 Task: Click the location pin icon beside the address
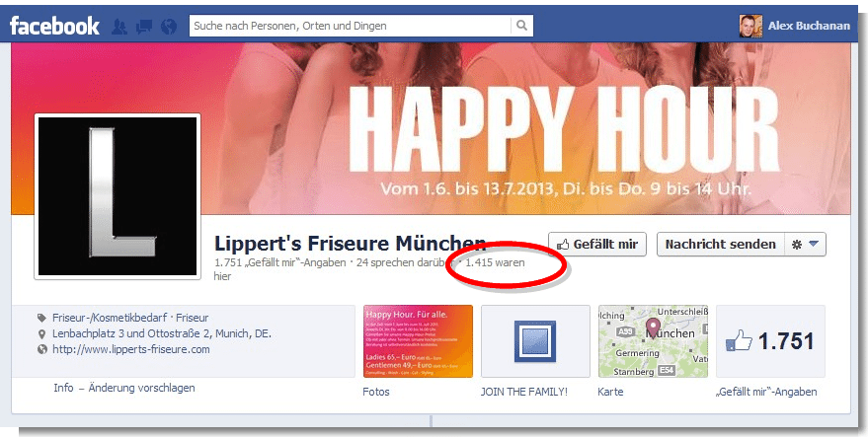pos(41,334)
